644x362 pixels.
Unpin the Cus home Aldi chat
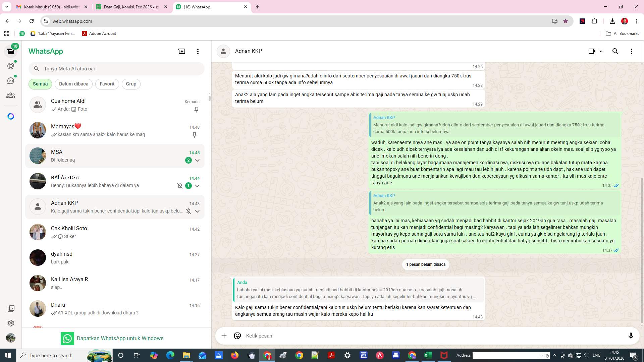click(196, 110)
